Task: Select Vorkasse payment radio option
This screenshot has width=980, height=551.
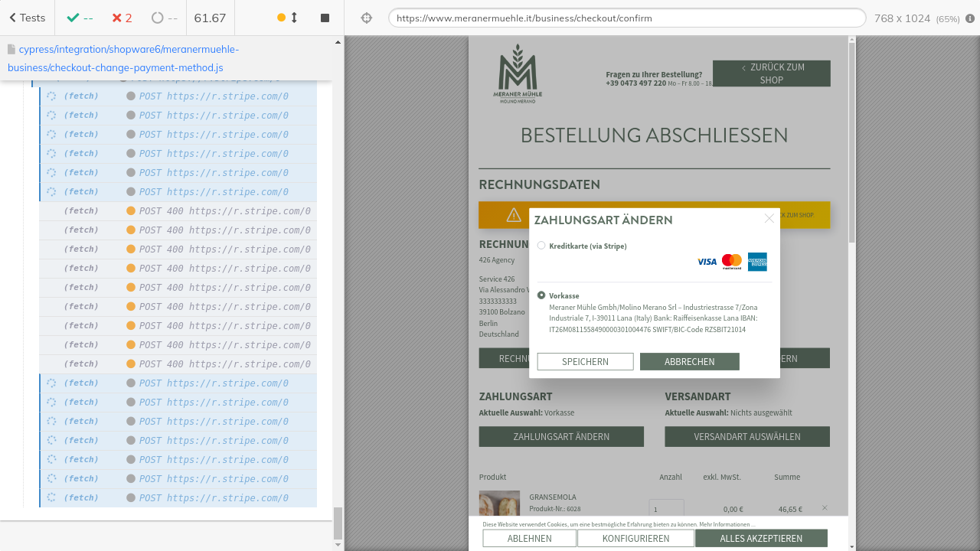Action: pyautogui.click(x=541, y=295)
